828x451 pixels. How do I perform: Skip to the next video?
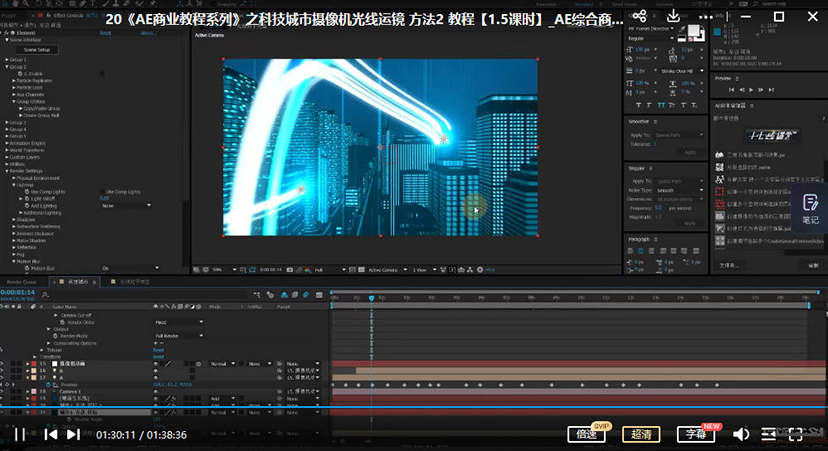point(73,434)
